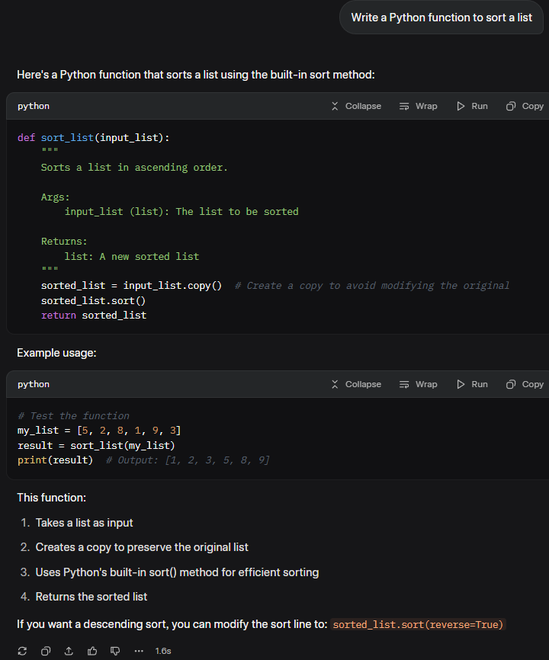Give the response a thumbs down
This screenshot has width=549, height=660.
(x=115, y=651)
